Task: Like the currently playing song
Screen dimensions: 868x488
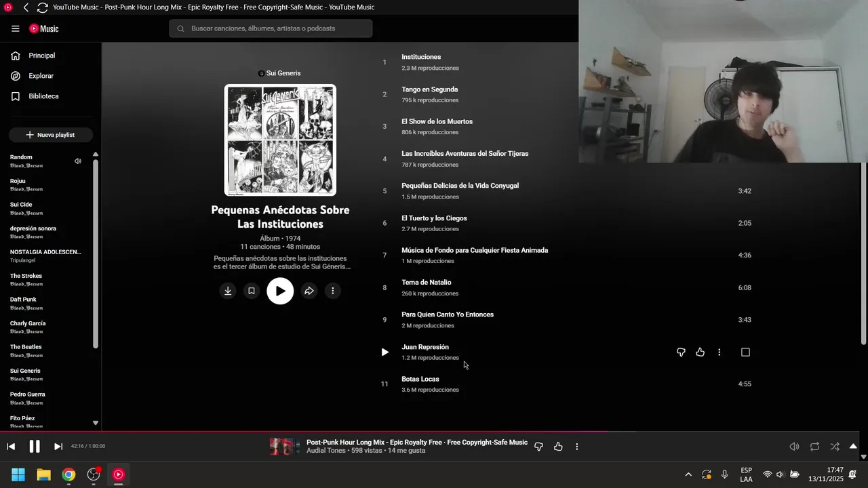Action: point(558,447)
